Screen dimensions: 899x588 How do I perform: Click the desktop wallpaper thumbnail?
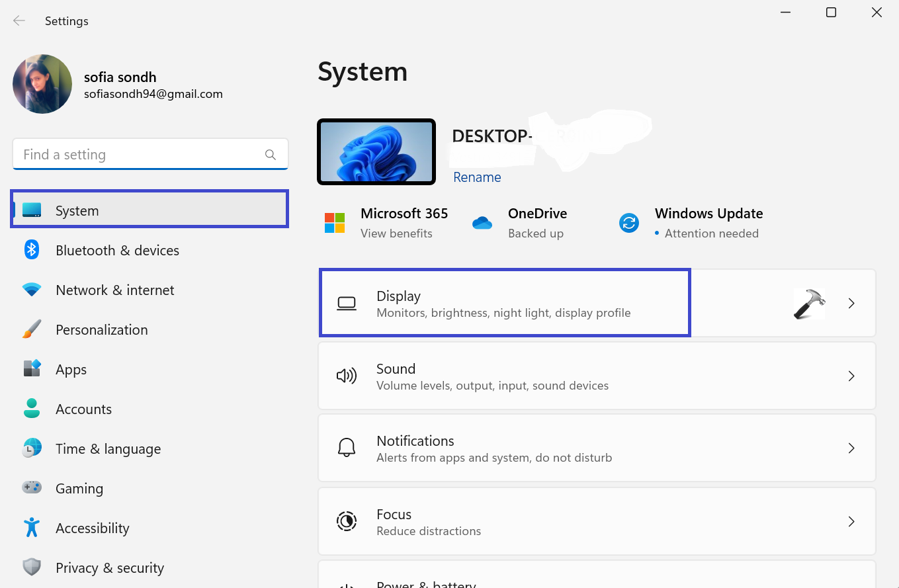click(376, 152)
